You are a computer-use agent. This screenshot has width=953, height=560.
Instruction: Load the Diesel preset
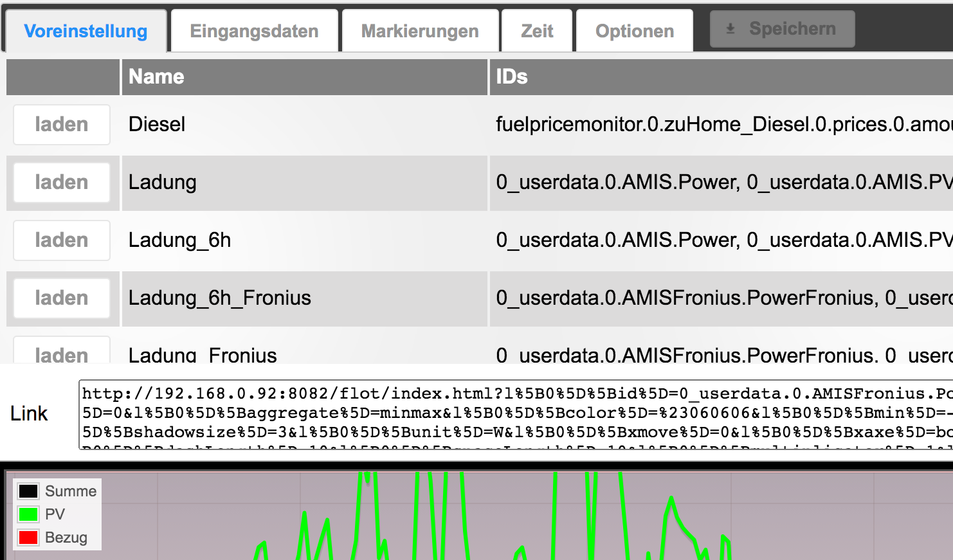pos(62,125)
